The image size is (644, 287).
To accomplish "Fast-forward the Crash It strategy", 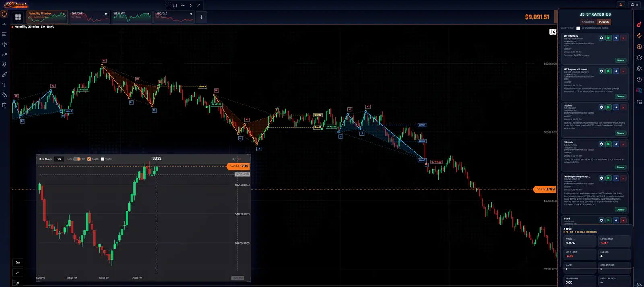I will click(x=616, y=107).
